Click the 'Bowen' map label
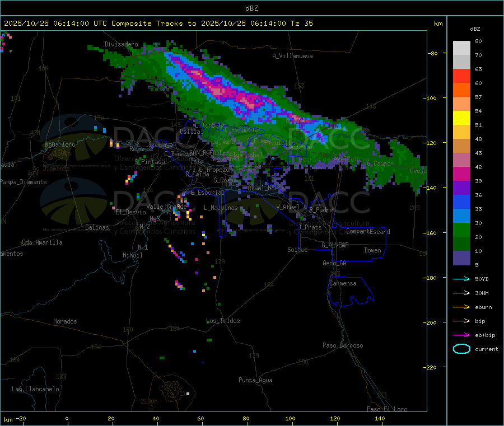Screen dimensions: 504x426 pyautogui.click(x=373, y=250)
